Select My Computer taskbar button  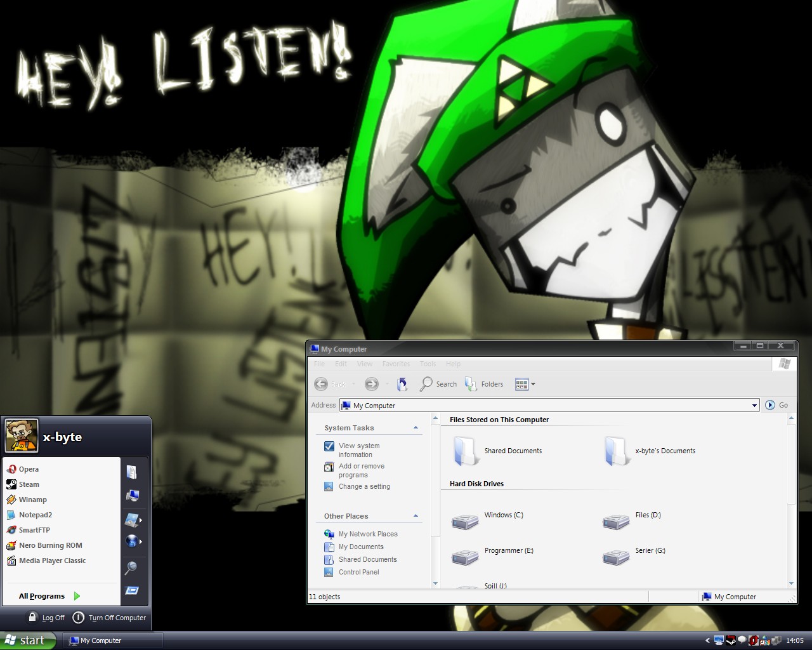(113, 640)
